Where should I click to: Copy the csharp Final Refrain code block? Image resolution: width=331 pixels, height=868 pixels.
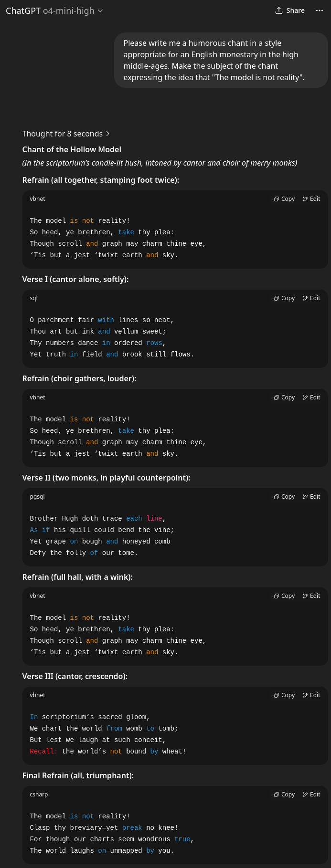click(x=284, y=795)
